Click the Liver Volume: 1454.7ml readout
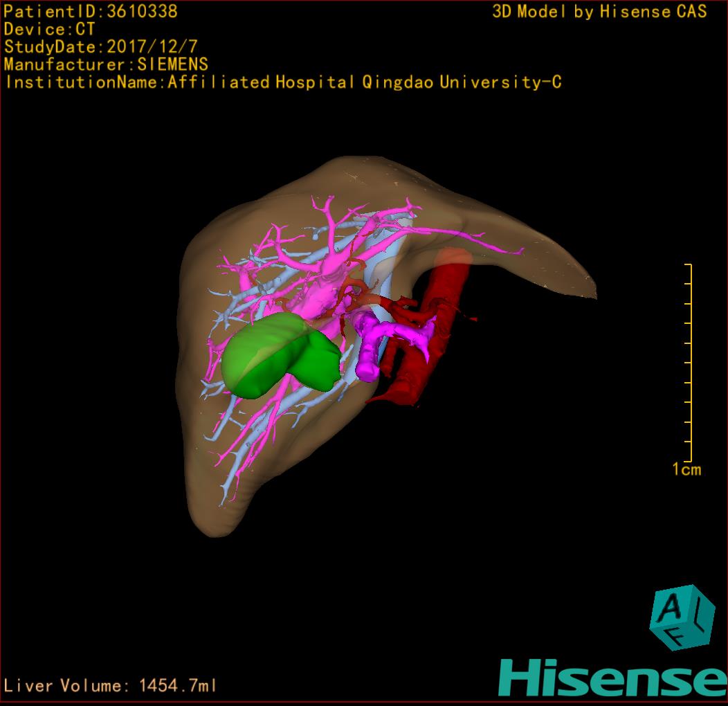 (110, 685)
